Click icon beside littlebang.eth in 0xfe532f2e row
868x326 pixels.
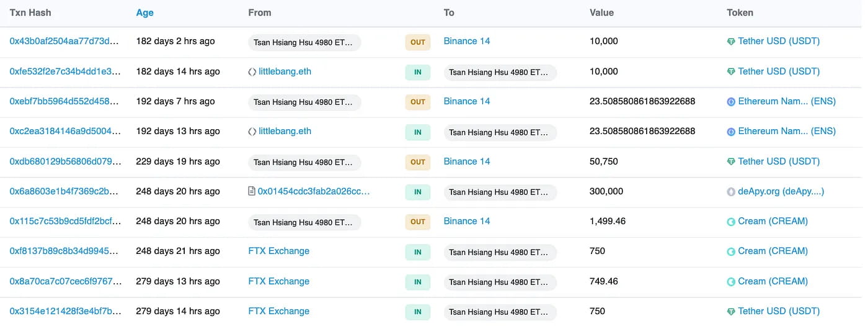pos(252,72)
